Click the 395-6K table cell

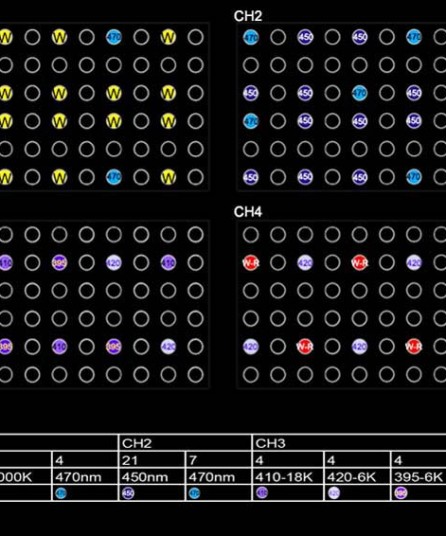coord(419,477)
